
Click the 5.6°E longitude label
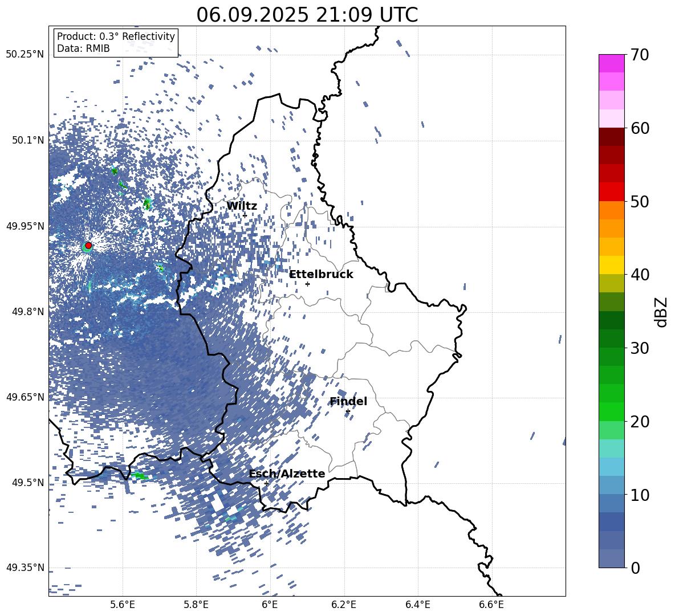click(x=123, y=605)
